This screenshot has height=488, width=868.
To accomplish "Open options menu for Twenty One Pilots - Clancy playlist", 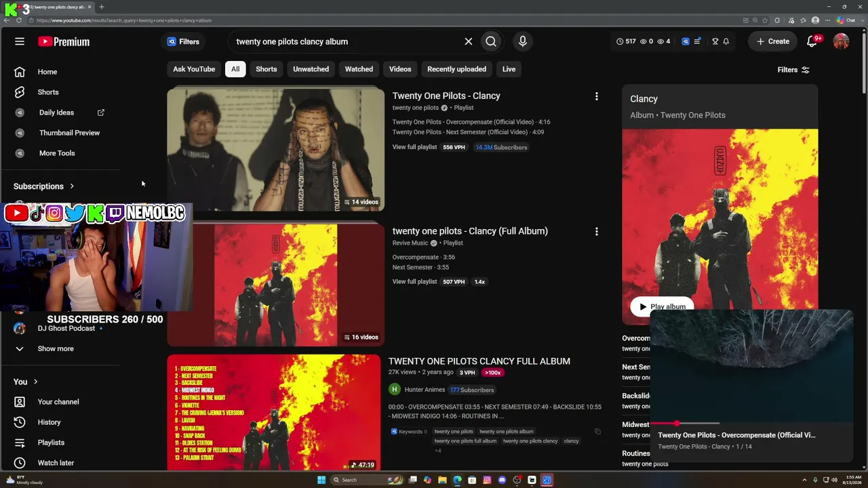I will point(597,96).
